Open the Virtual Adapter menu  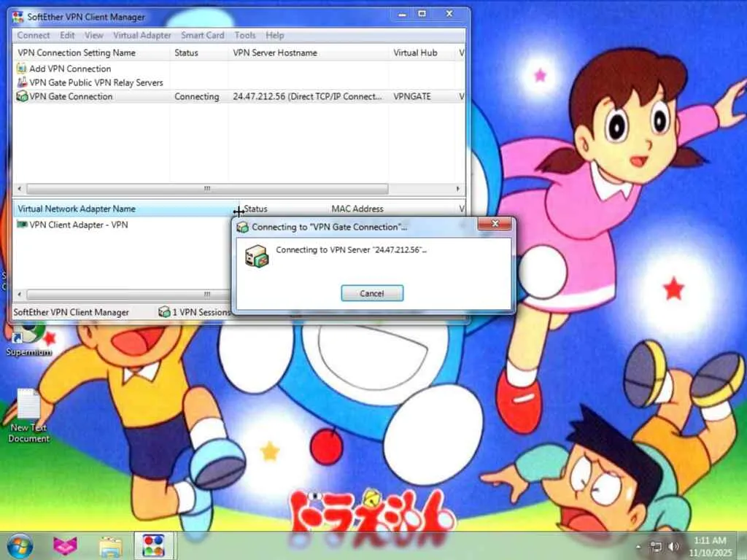pyautogui.click(x=142, y=35)
